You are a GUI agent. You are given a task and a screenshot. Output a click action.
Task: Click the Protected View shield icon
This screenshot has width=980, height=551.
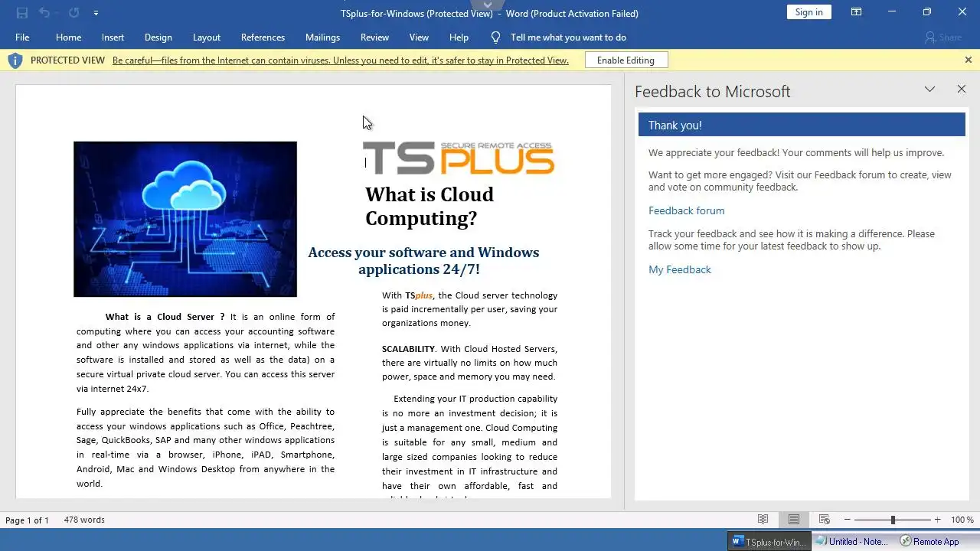(15, 60)
